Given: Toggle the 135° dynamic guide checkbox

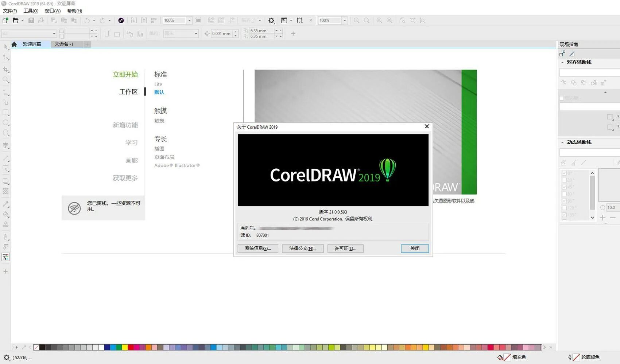Looking at the screenshot, I should coord(564,215).
